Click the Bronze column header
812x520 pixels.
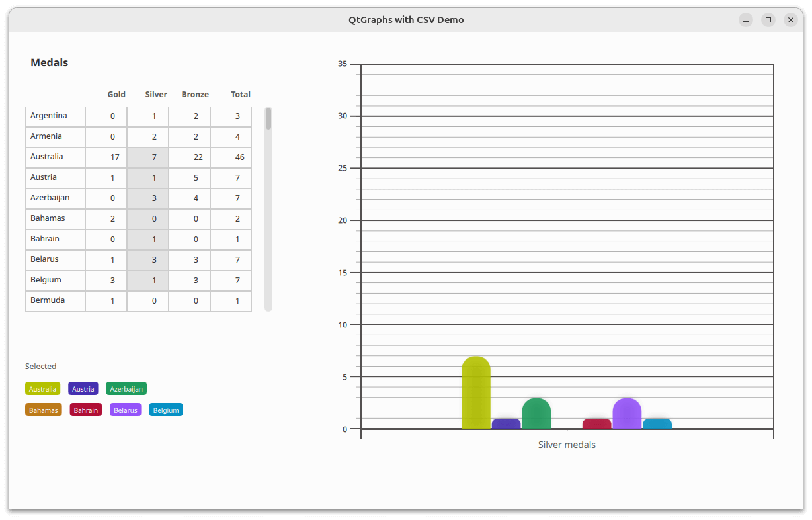tap(195, 95)
